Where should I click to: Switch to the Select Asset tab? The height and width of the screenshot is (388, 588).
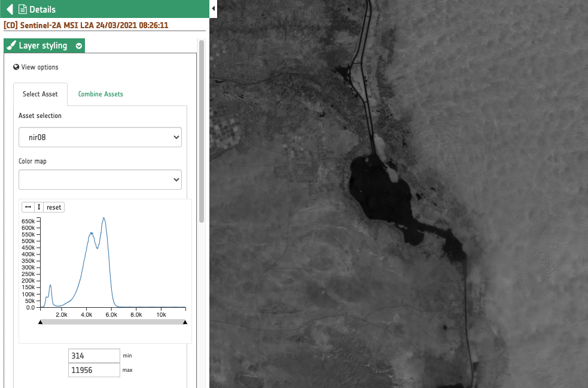(40, 94)
